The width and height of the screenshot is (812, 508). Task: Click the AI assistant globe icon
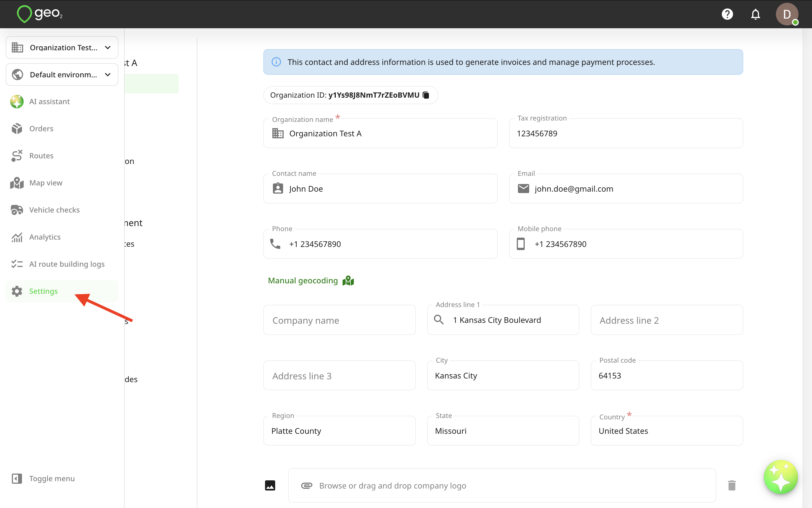pyautogui.click(x=17, y=102)
